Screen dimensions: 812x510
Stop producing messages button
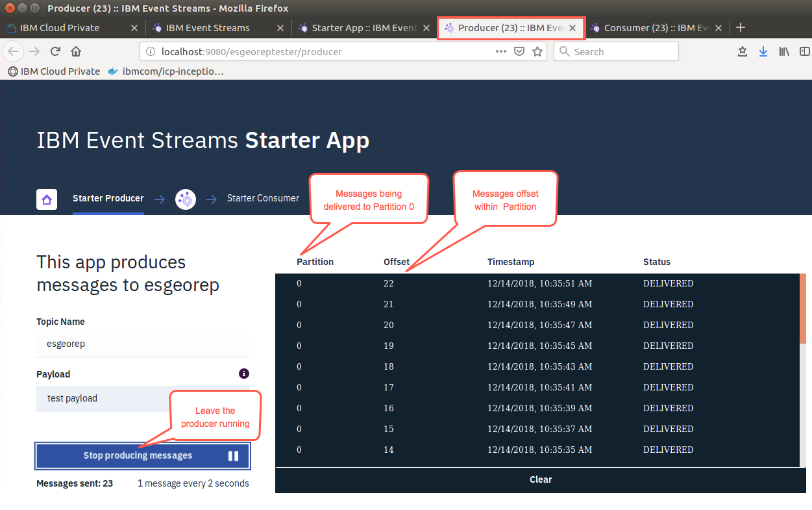(x=143, y=455)
